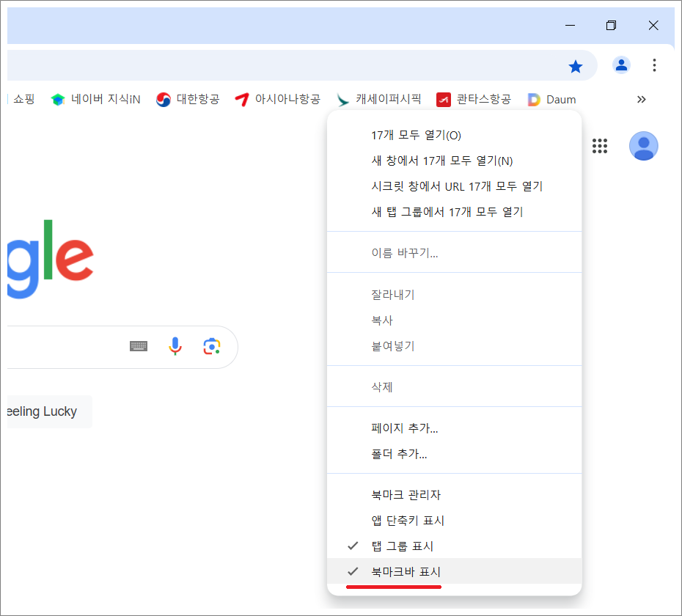
Task: Activate voice search microphone icon
Action: [x=175, y=347]
